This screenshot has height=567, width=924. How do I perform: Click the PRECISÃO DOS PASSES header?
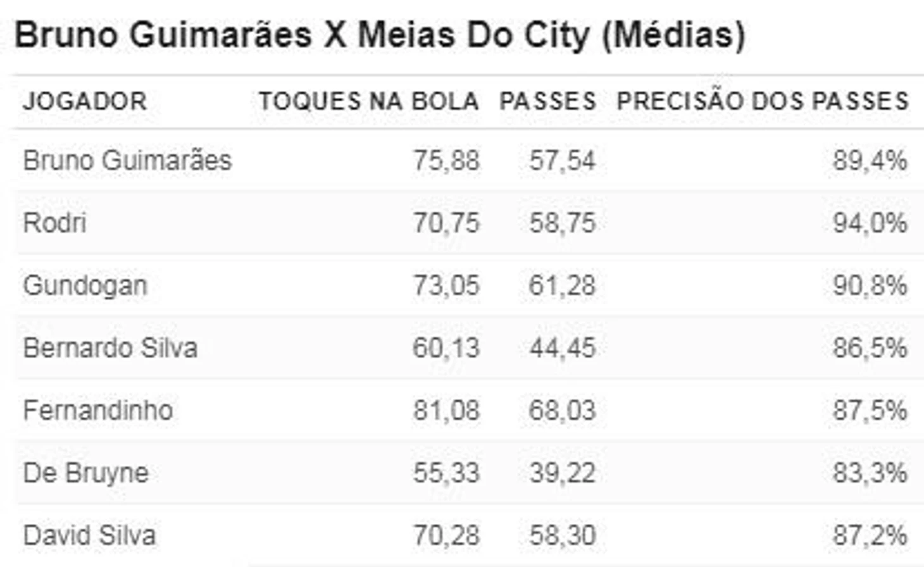pos(763,101)
